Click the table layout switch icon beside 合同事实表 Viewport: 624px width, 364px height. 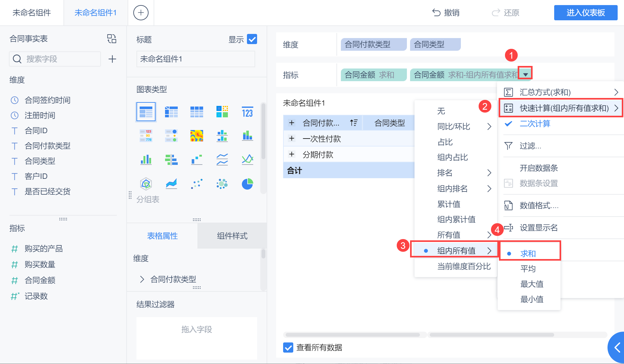112,39
